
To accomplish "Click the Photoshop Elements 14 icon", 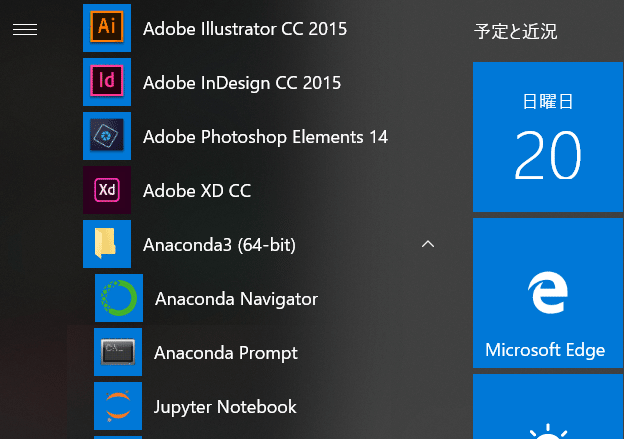I will pyautogui.click(x=107, y=136).
